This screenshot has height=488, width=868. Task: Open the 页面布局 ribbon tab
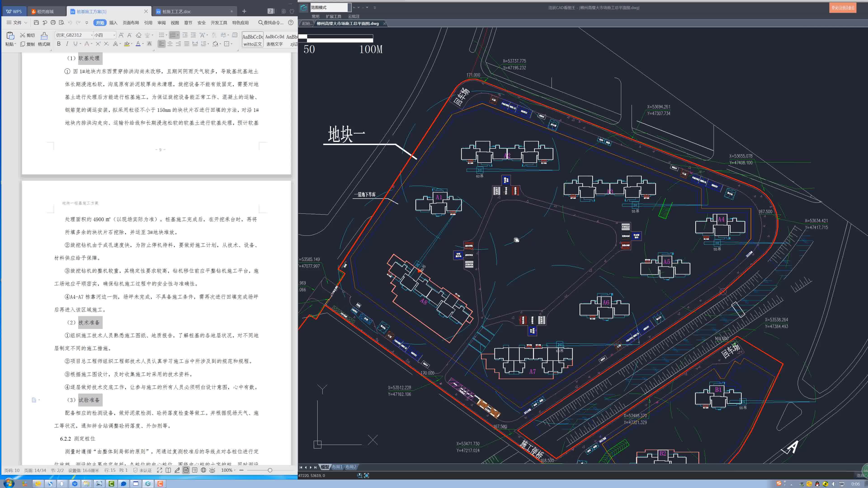pyautogui.click(x=131, y=23)
